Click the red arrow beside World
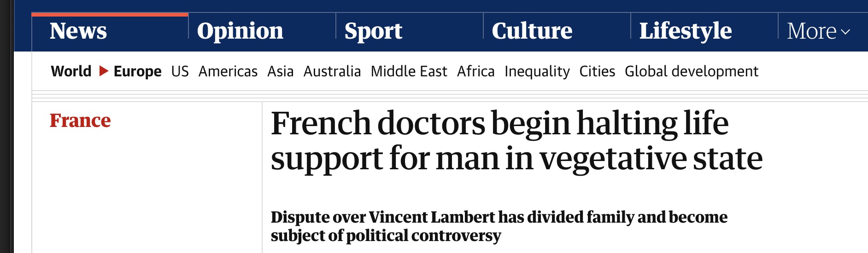The width and height of the screenshot is (868, 253). coord(104,71)
